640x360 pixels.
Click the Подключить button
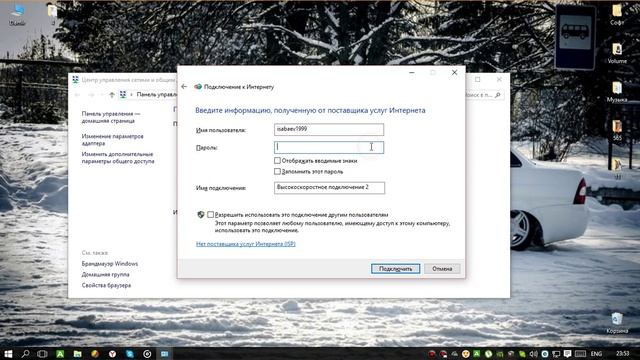click(x=396, y=269)
